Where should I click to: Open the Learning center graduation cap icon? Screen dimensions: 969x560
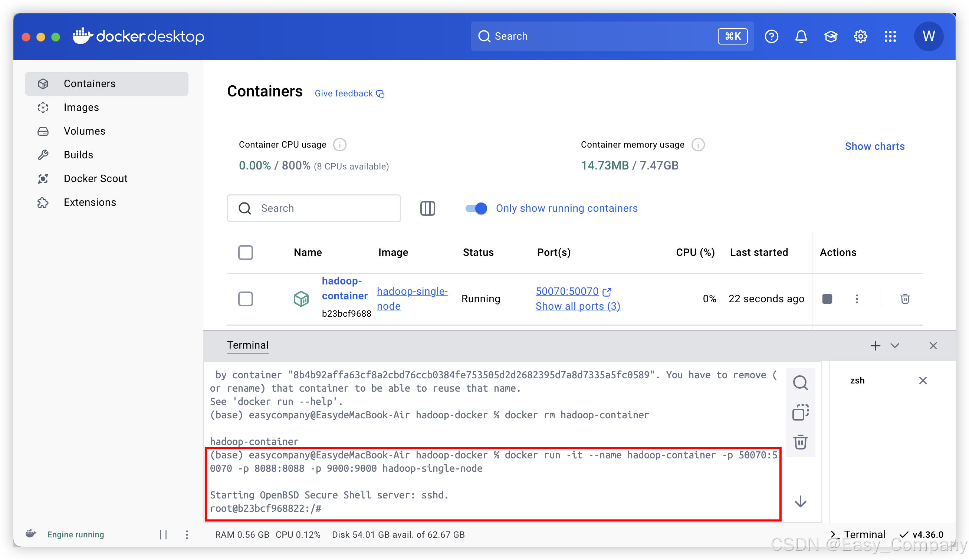pos(831,36)
